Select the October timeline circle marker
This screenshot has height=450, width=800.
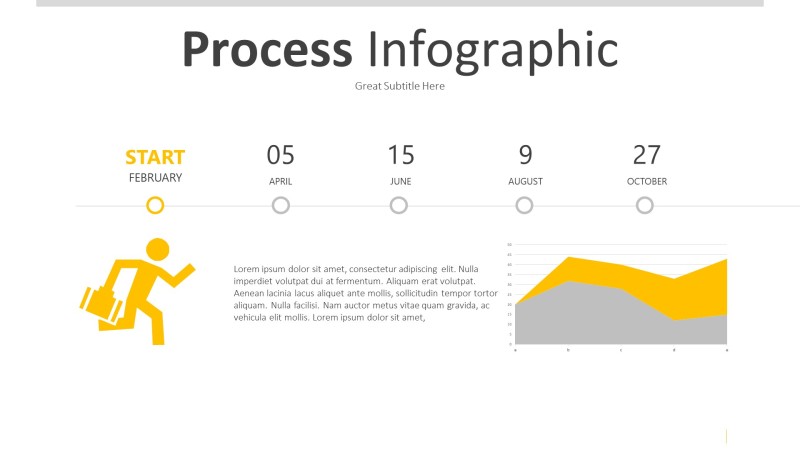point(645,205)
